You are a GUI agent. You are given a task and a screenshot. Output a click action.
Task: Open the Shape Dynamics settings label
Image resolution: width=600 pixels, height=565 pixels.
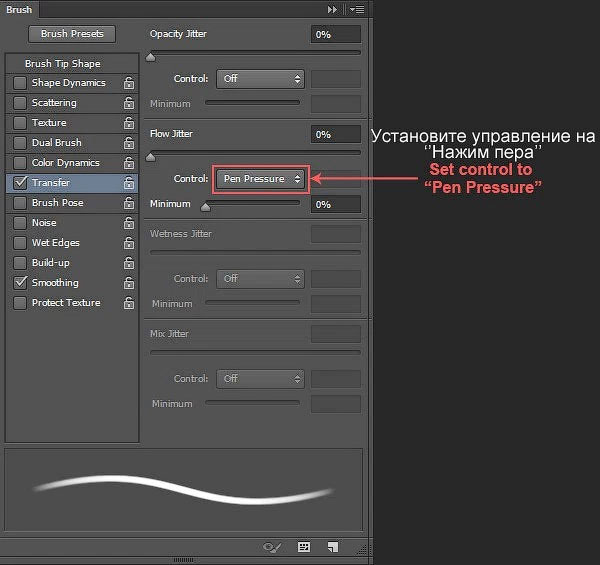click(x=68, y=83)
